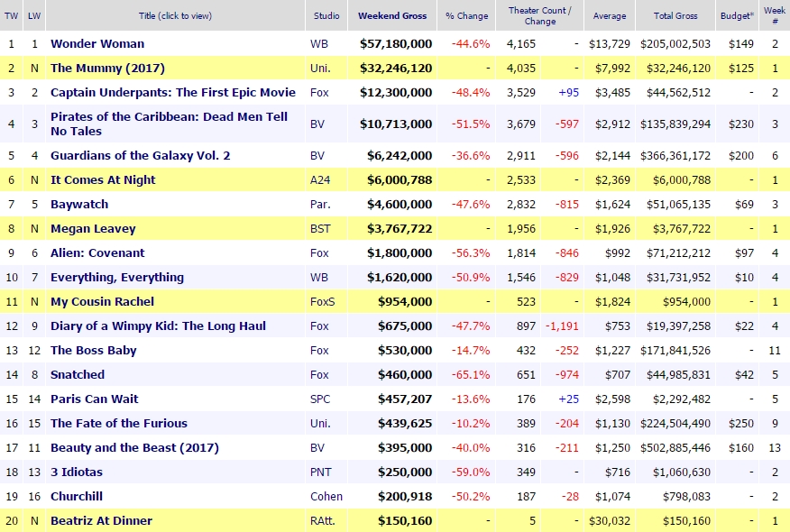Screen dimensions: 790x532
Task: Sort by the Studio column header
Action: [x=326, y=15]
